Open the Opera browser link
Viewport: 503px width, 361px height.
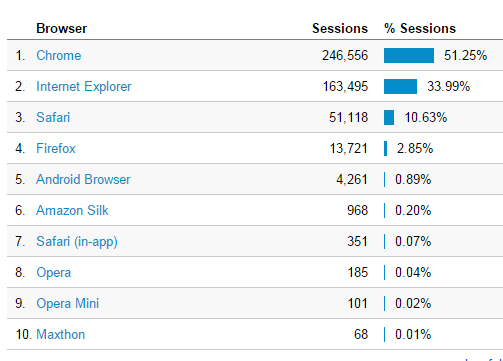coord(54,272)
